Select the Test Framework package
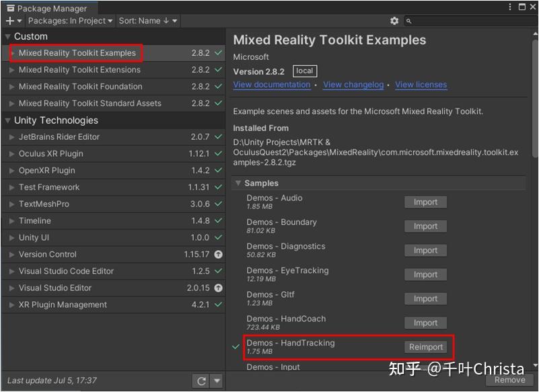 114,187
